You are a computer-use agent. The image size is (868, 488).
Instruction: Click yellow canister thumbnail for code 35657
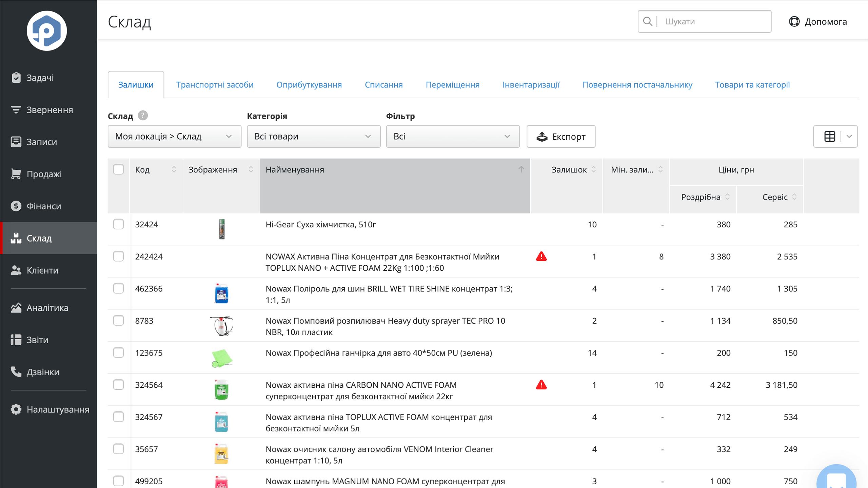click(222, 454)
